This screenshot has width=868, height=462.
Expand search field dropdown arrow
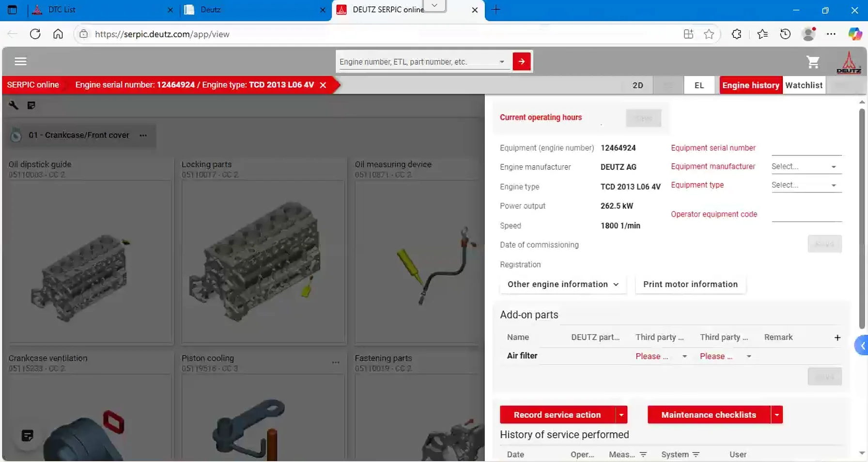point(502,62)
